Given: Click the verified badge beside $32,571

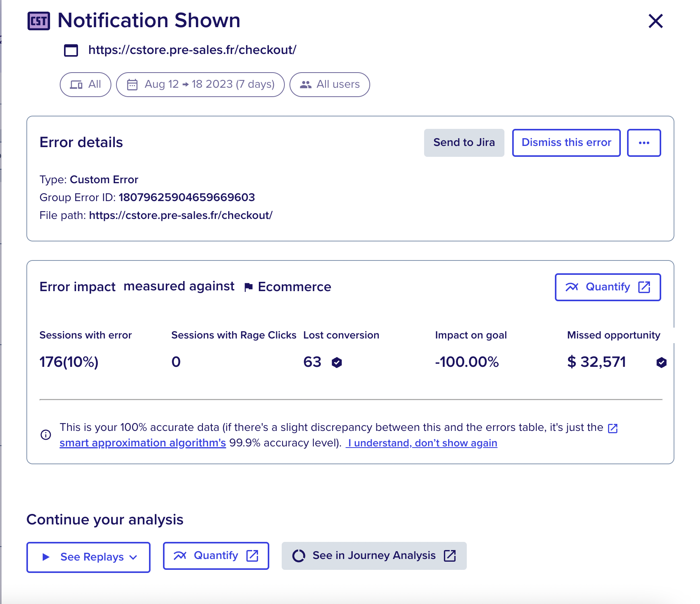Looking at the screenshot, I should click(x=661, y=362).
